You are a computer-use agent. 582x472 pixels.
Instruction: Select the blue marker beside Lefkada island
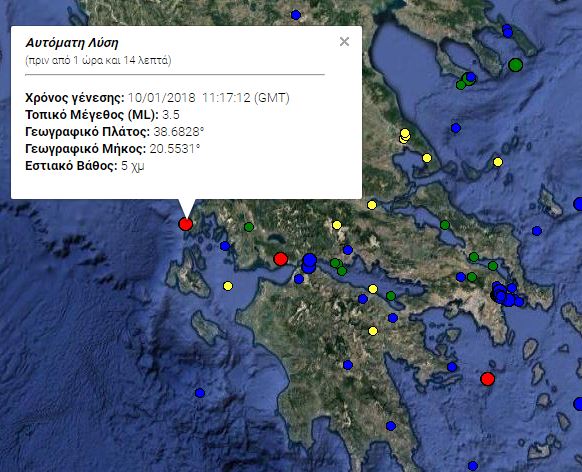[225, 246]
